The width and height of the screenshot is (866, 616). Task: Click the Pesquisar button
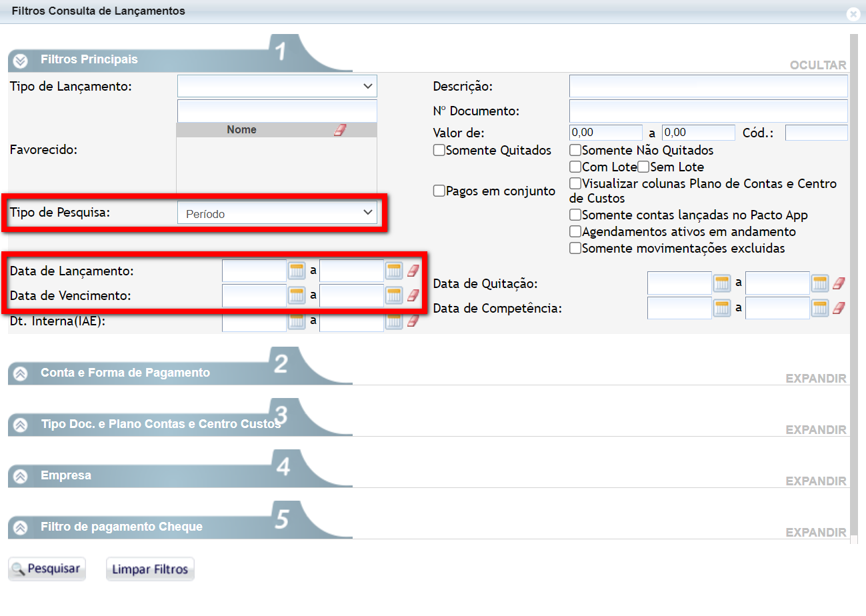pyautogui.click(x=47, y=569)
